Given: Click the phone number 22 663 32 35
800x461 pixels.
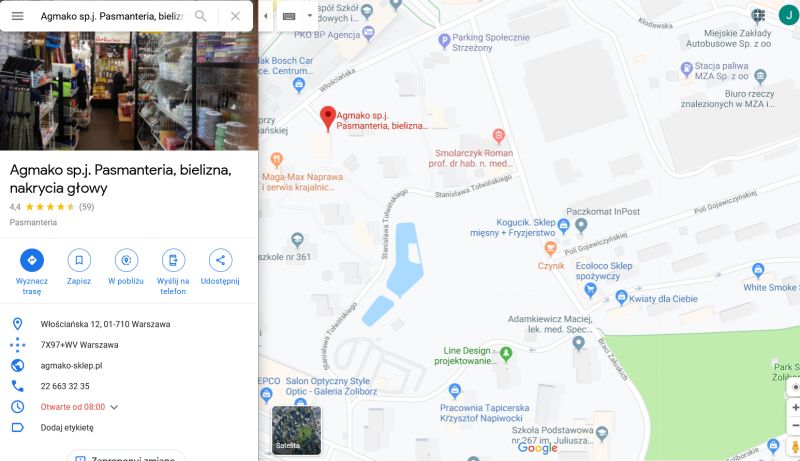Looking at the screenshot, I should click(65, 386).
